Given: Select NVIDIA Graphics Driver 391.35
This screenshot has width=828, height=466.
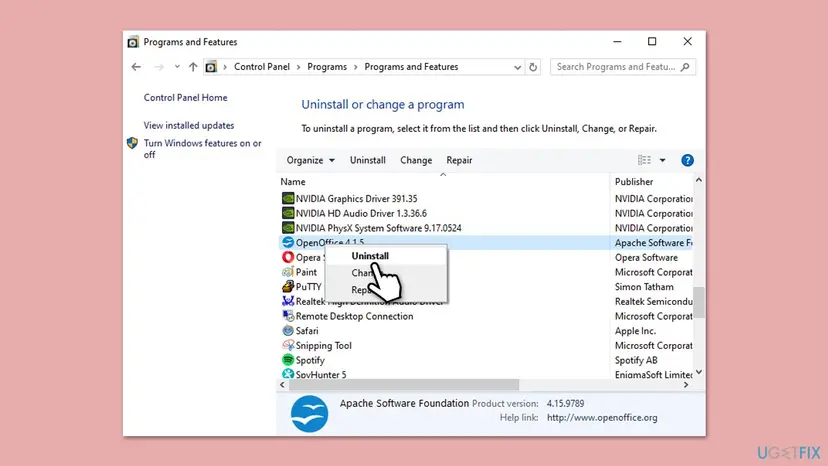Looking at the screenshot, I should click(x=356, y=199).
